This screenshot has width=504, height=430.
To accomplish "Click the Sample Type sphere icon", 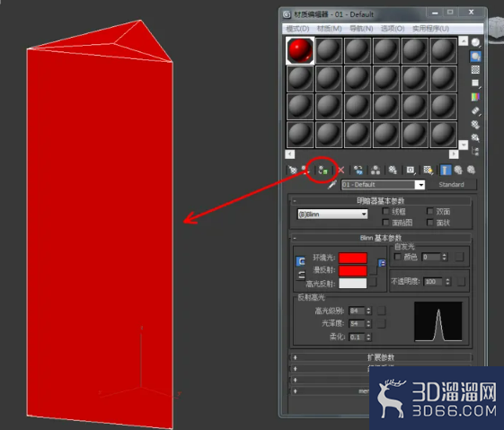I will click(475, 42).
